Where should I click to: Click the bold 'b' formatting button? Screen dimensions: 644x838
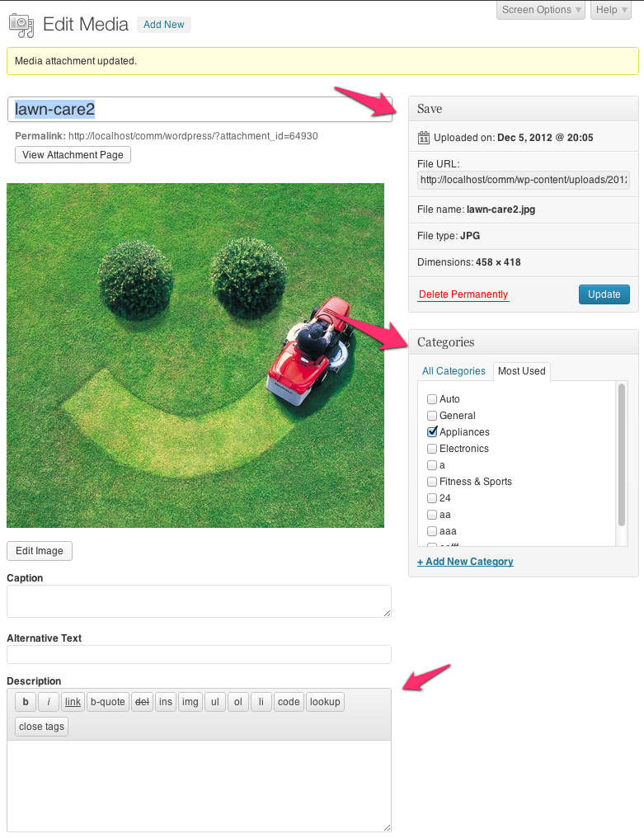point(26,702)
